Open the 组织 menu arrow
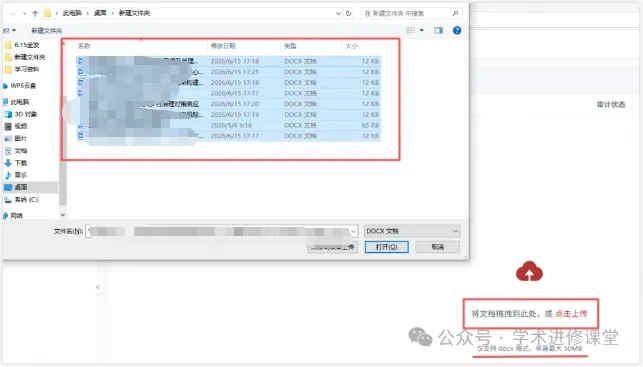 pyautogui.click(x=14, y=30)
